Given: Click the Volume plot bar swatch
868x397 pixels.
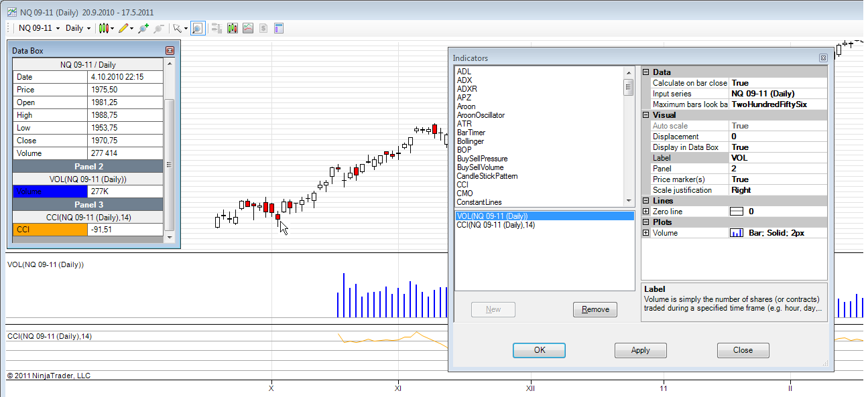Looking at the screenshot, I should (736, 233).
